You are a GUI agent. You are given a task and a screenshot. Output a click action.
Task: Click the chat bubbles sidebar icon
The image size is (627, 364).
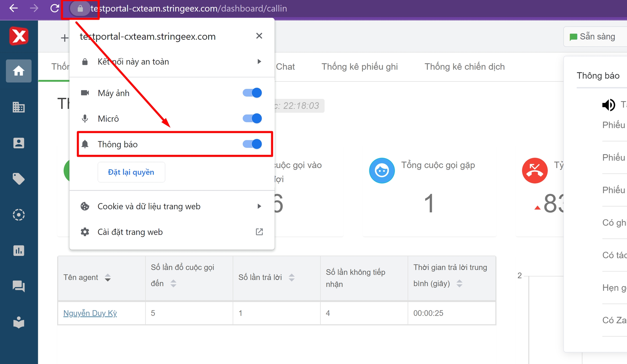point(19,286)
